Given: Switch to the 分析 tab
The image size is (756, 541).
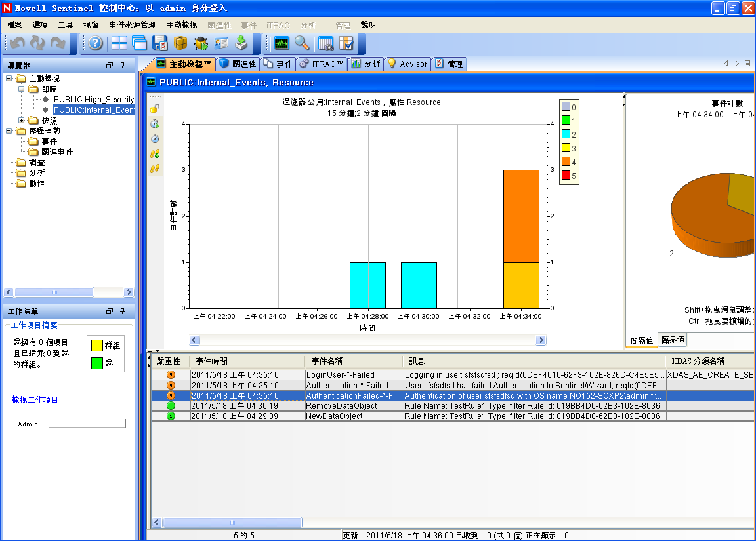Looking at the screenshot, I should 366,64.
